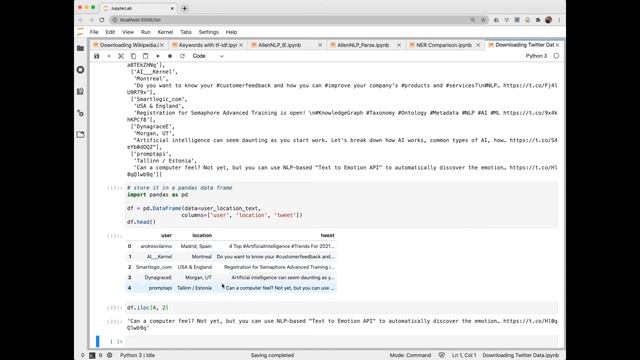
Task: Click 'Saving completed' status message
Action: point(272,355)
